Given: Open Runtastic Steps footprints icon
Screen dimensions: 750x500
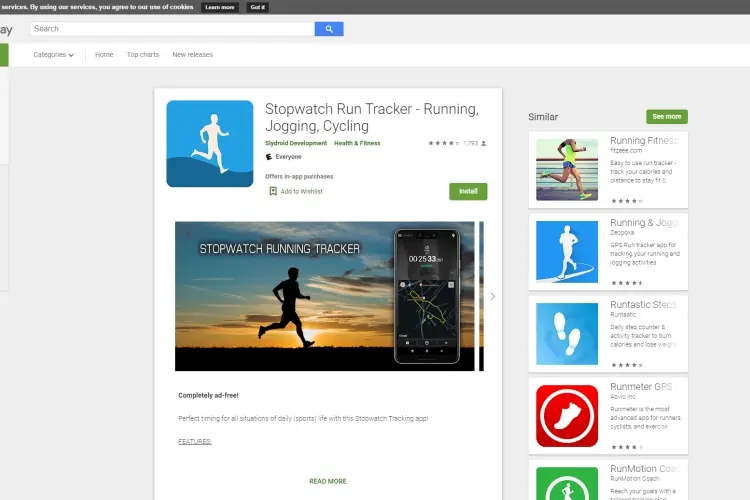Looking at the screenshot, I should [567, 333].
